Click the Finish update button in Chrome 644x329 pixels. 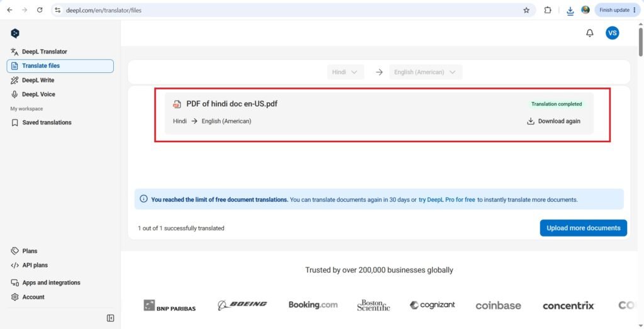point(618,10)
